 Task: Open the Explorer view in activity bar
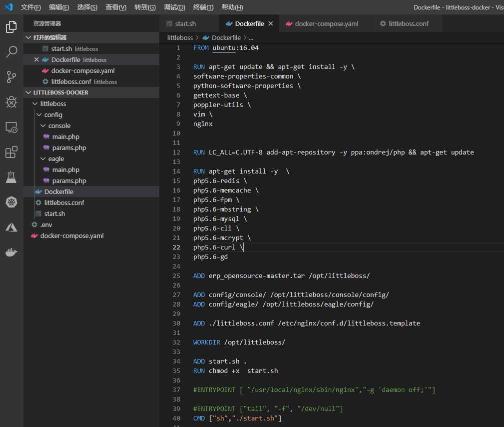[11, 27]
